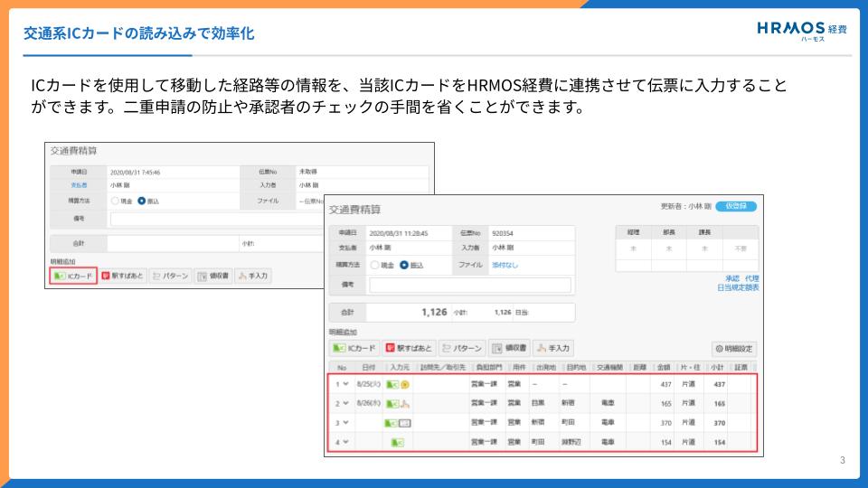
Task: Click 備考 input in front window
Action: pyautogui.click(x=470, y=285)
